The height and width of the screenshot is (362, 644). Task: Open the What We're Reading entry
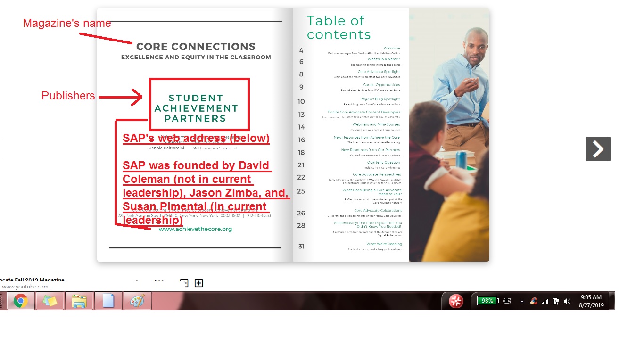coord(384,244)
